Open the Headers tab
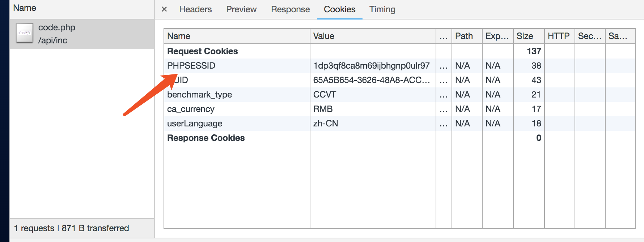 (195, 9)
